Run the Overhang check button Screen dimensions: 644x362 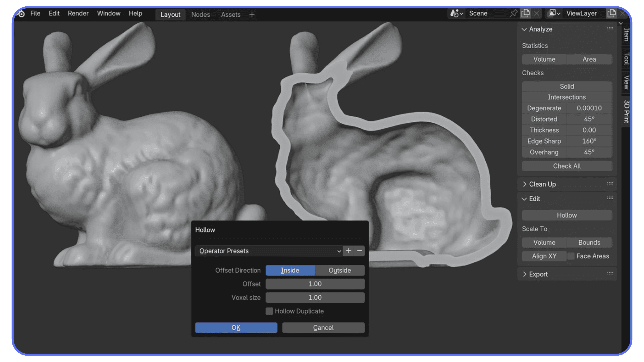point(544,152)
